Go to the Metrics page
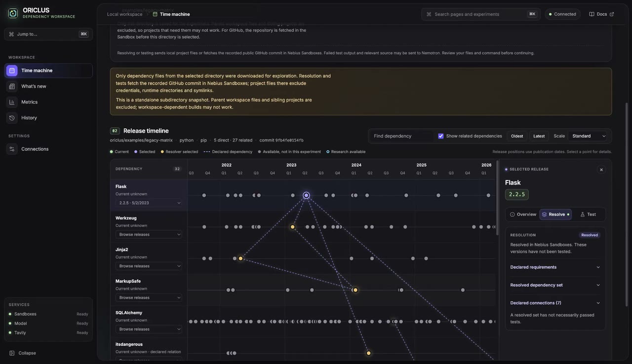 coord(48,102)
